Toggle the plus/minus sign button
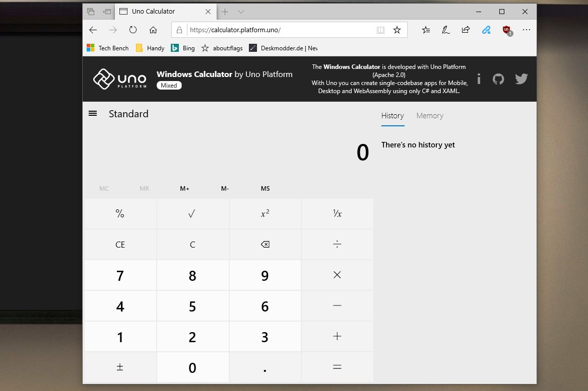Image resolution: width=588 pixels, height=391 pixels. [x=120, y=367]
